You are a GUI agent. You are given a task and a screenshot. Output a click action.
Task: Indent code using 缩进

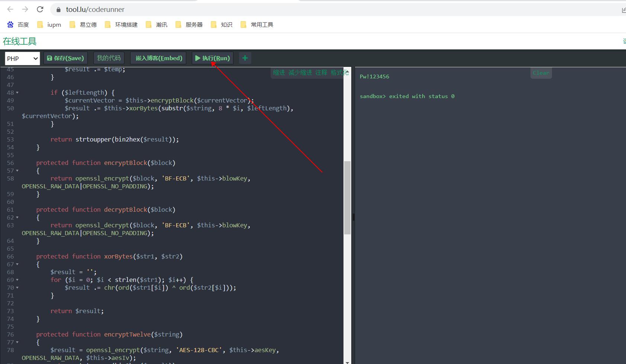[x=279, y=72]
